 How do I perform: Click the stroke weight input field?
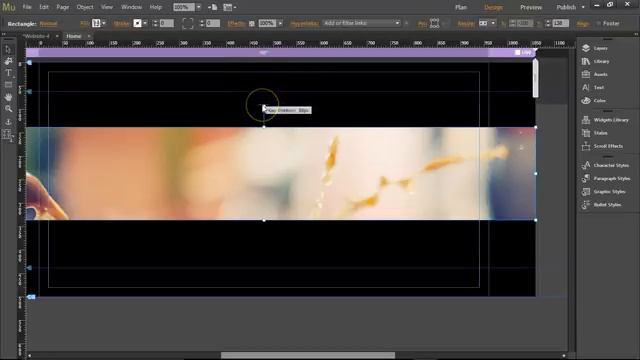(167, 23)
